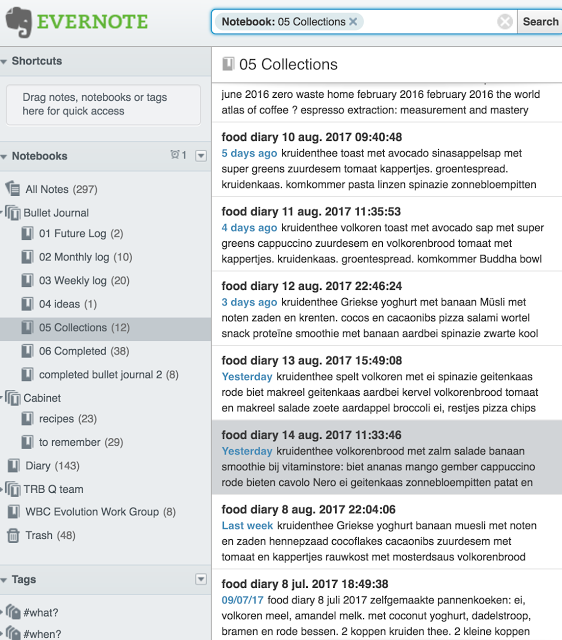Screen dimensions: 562x640
Task: Collapse the Notebooks section triangle
Action: (4, 157)
